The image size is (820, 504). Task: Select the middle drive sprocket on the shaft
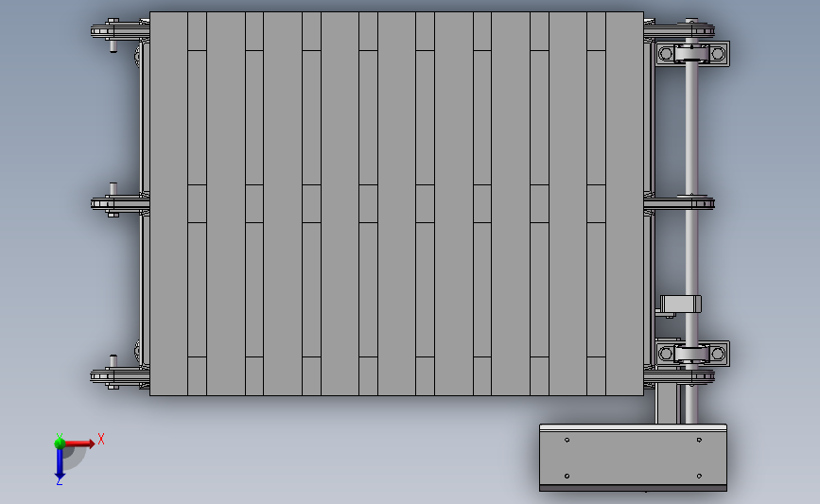click(x=680, y=203)
